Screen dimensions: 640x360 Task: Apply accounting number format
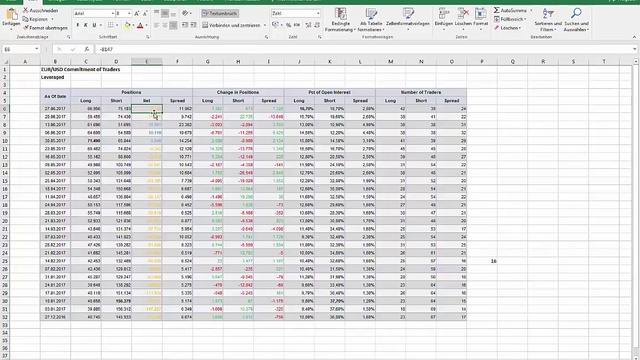276,25
